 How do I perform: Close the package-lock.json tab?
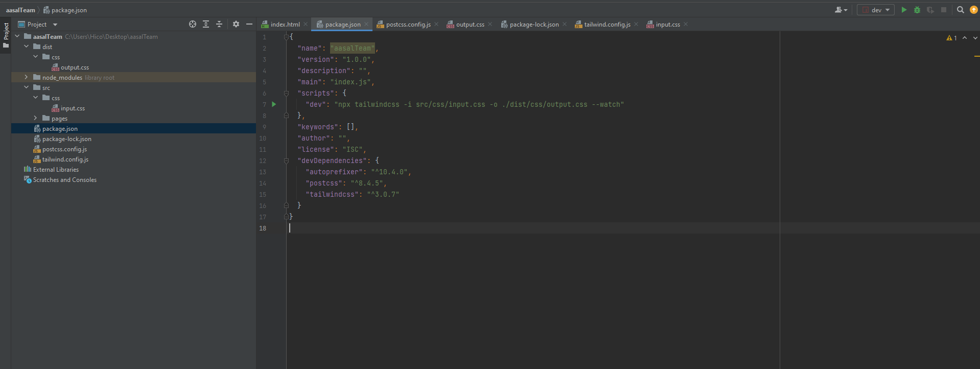pyautogui.click(x=565, y=24)
